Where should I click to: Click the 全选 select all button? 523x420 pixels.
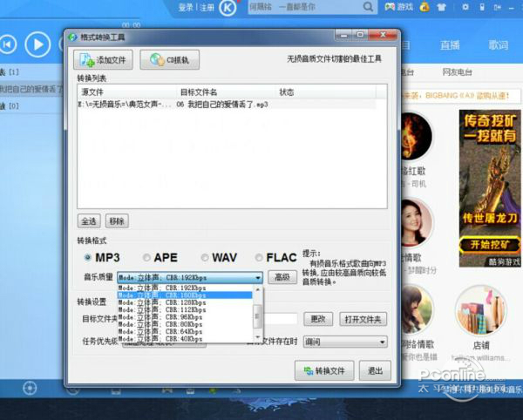point(89,221)
